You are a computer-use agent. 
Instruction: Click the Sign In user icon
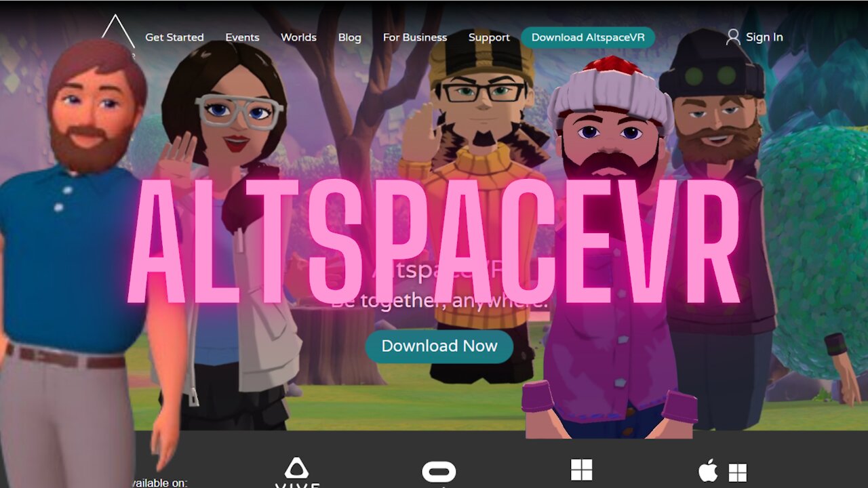pos(732,37)
